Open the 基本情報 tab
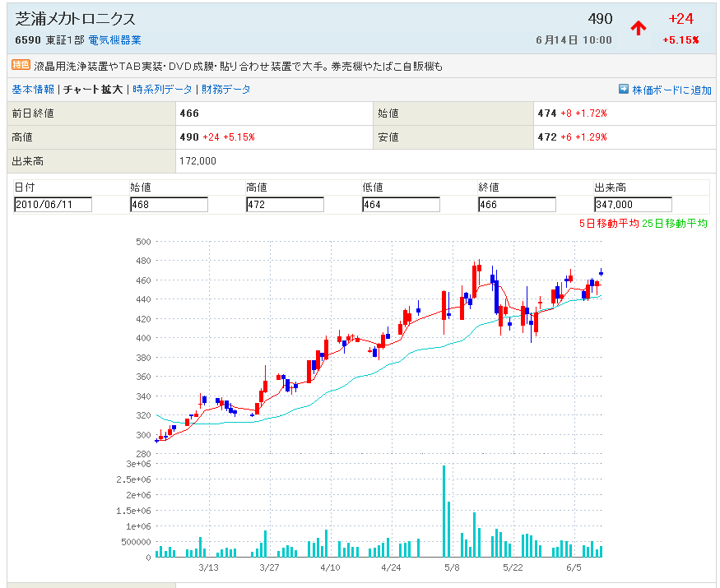 pos(33,90)
